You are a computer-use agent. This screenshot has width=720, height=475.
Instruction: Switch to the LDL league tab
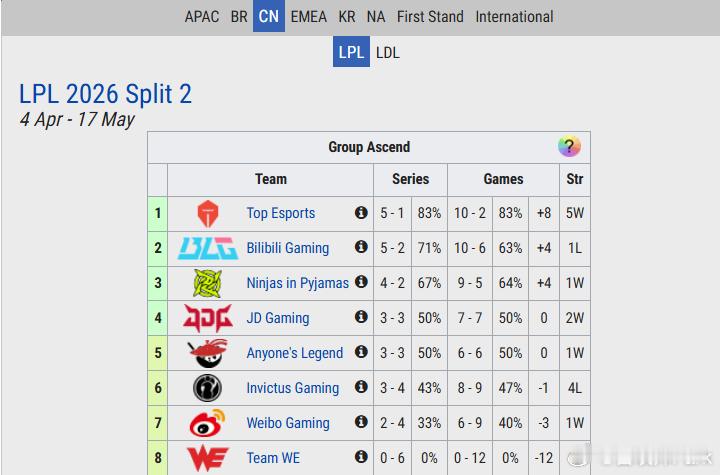coord(387,52)
